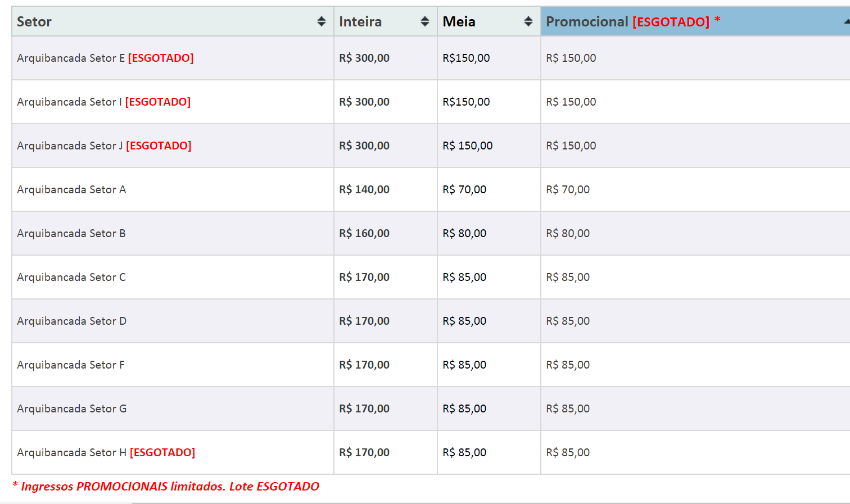This screenshot has width=850, height=504.
Task: Select the Arquibancada Setor G row name
Action: [x=72, y=408]
